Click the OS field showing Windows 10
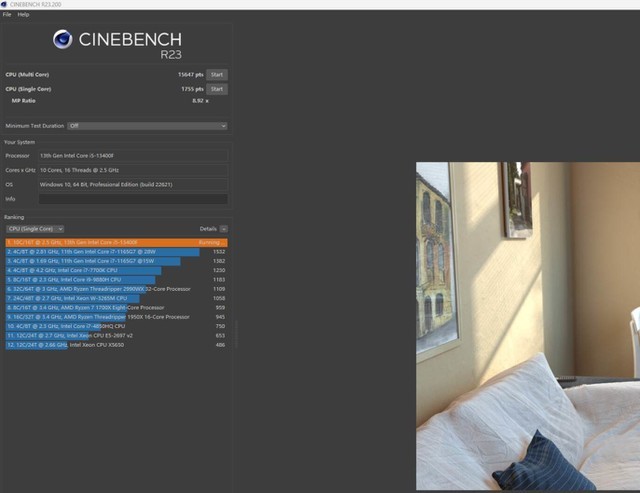Image resolution: width=640 pixels, height=493 pixels. [x=133, y=184]
